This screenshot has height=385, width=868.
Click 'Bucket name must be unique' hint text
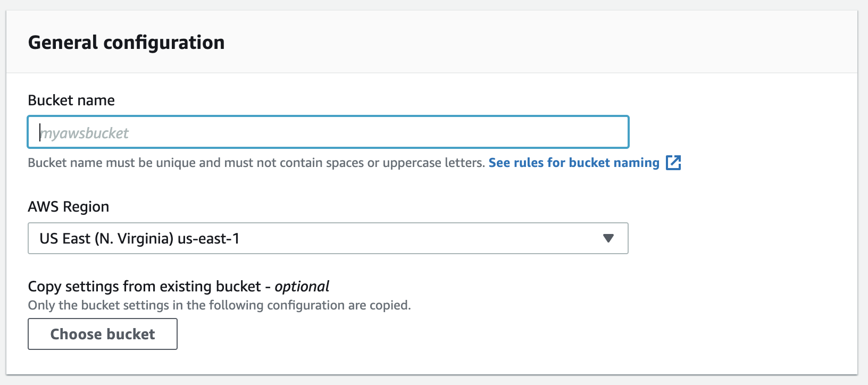click(x=256, y=163)
